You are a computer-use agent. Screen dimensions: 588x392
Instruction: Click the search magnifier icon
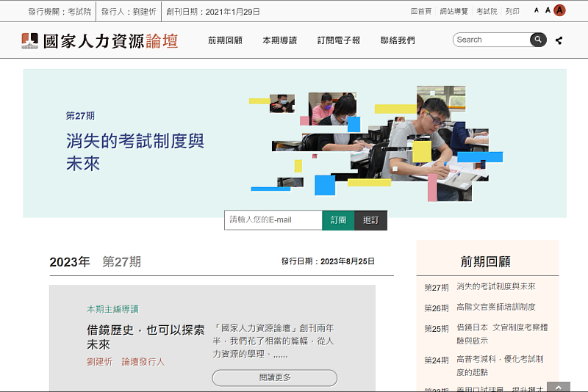click(539, 40)
